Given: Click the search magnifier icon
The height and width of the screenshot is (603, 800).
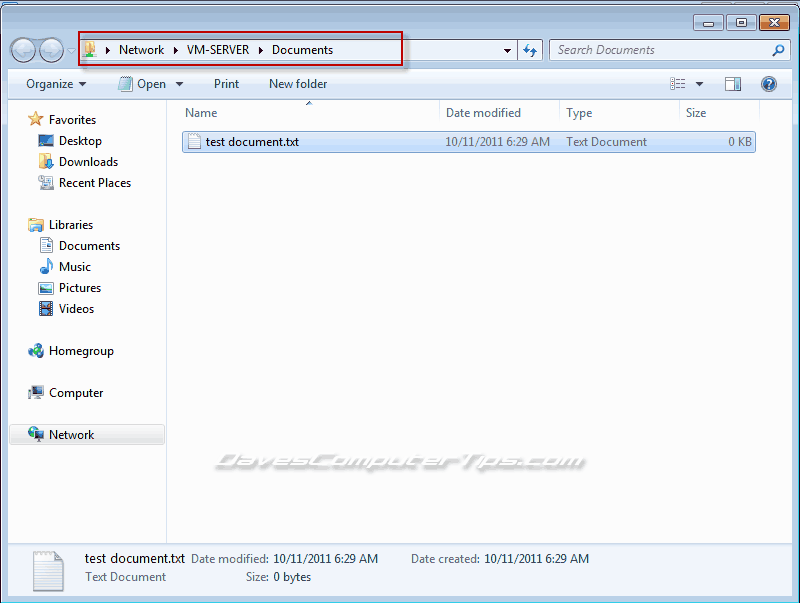Looking at the screenshot, I should click(x=778, y=50).
